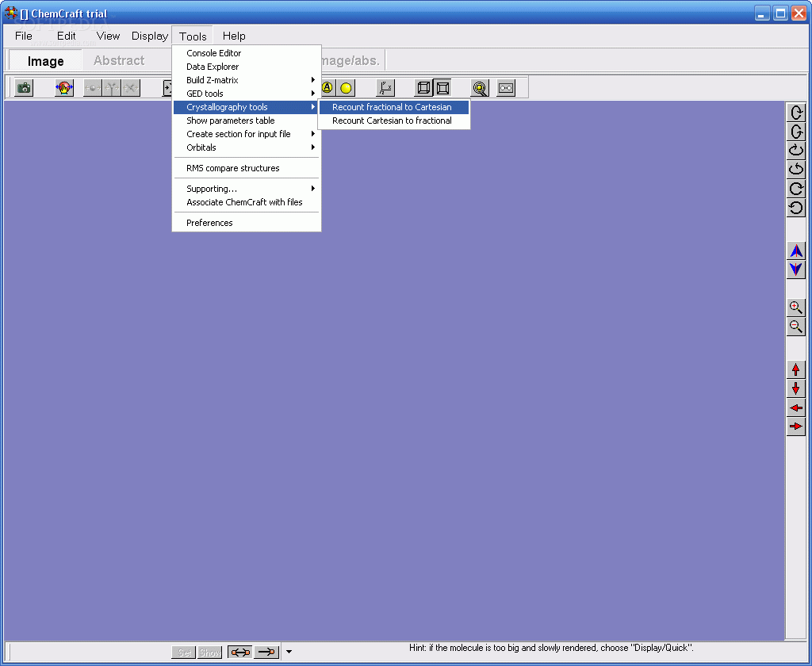Screen dimensions: 812x666
Task: Click the camera snapshot icon in toolbar
Action: (24, 88)
